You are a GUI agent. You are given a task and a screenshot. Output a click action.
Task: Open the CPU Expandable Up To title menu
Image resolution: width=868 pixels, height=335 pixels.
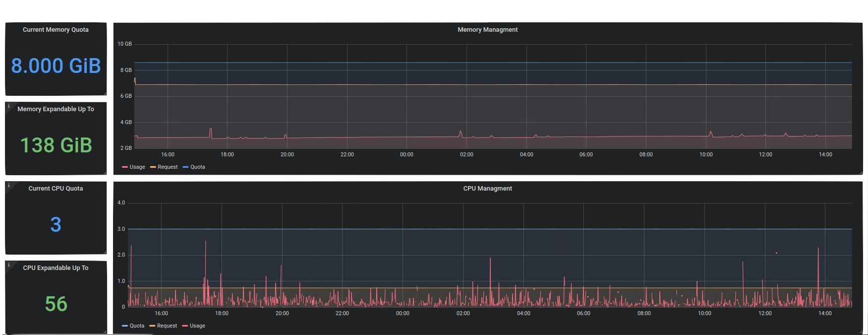(x=56, y=268)
